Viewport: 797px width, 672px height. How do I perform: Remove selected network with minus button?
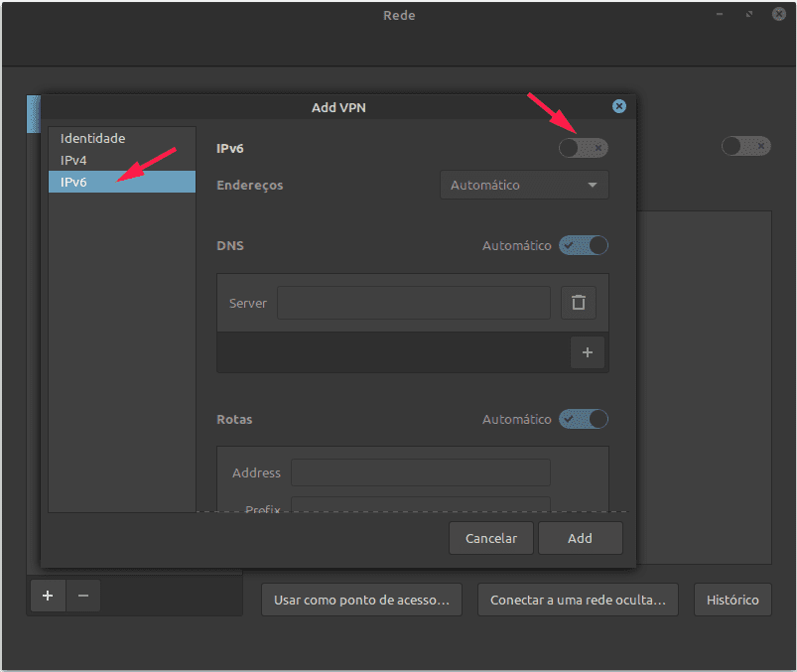(x=83, y=596)
